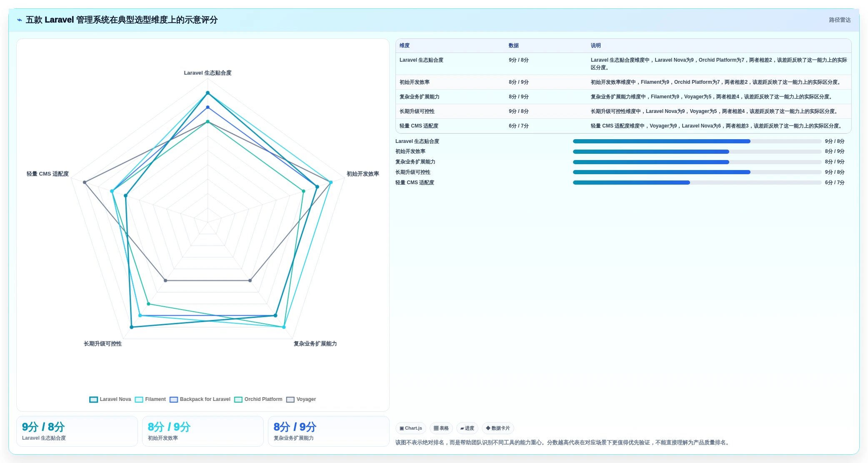Click the footnote starting 该图不表示绝对排名
This screenshot has height=463, width=868.
563,443
